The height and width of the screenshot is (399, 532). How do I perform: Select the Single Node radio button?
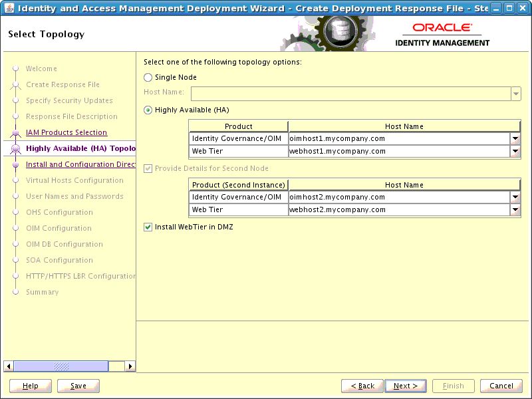pyautogui.click(x=148, y=77)
